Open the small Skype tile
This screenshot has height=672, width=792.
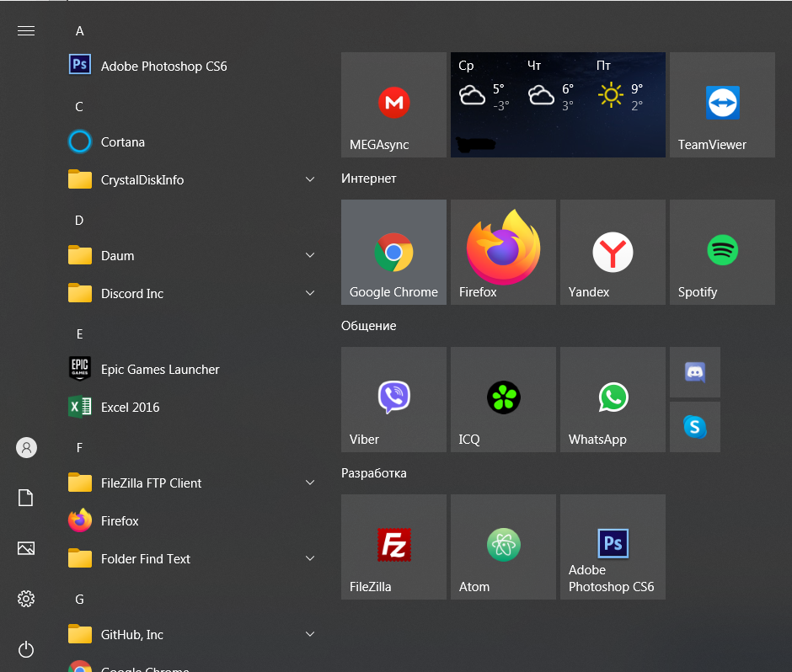pos(695,427)
